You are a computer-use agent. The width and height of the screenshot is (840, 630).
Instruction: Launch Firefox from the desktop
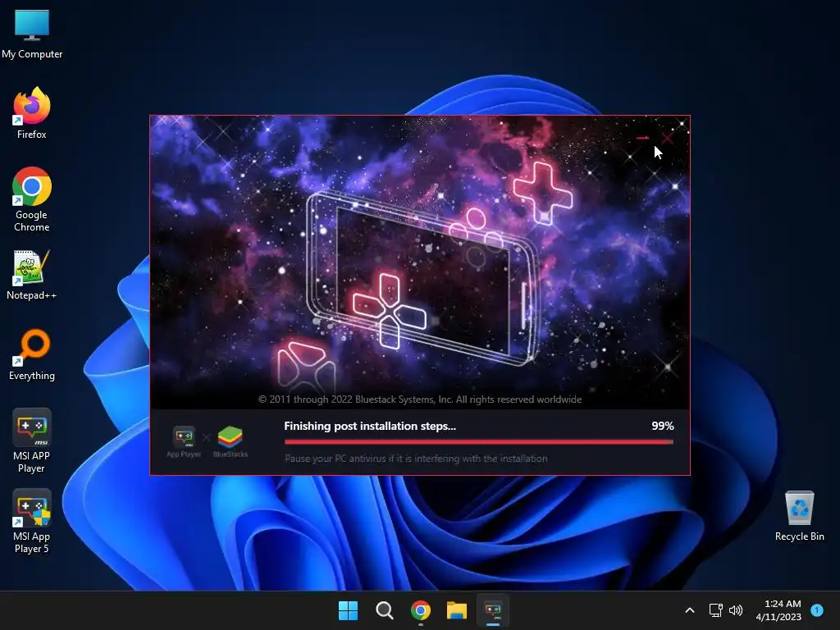[x=32, y=113]
